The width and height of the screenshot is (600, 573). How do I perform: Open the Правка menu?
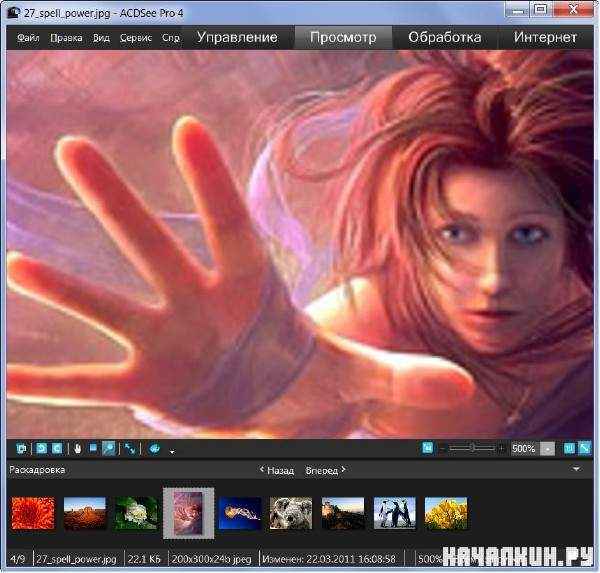pyautogui.click(x=66, y=38)
